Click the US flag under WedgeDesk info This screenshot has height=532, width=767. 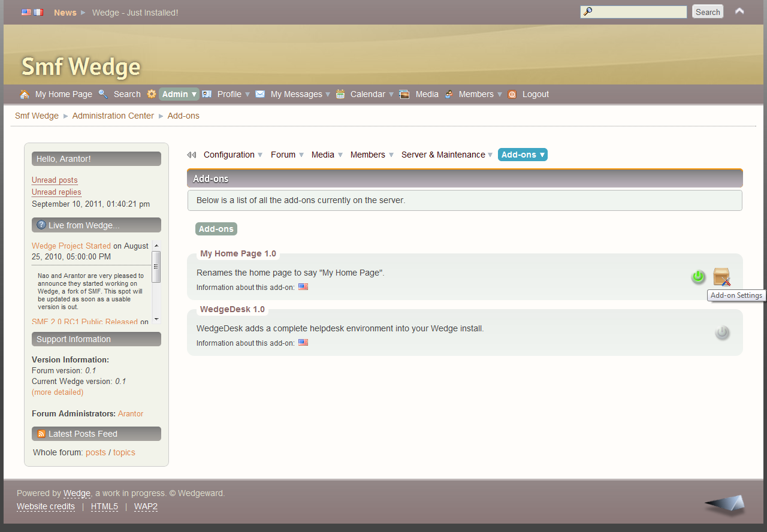(303, 343)
